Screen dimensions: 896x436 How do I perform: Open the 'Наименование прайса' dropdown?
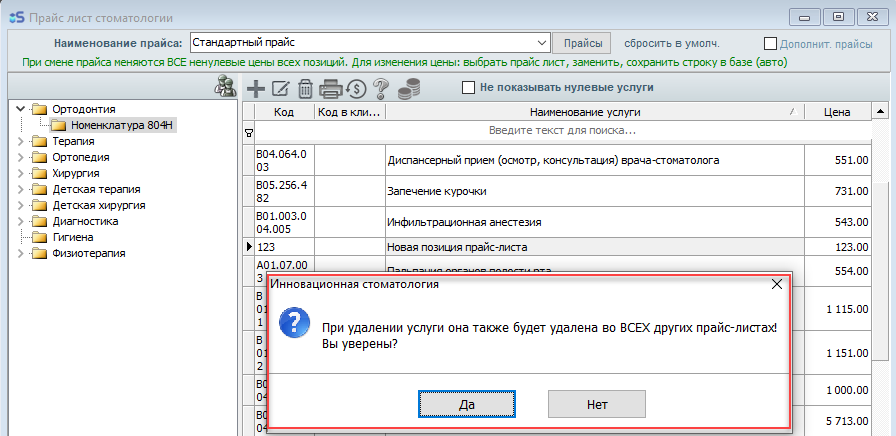tap(542, 43)
